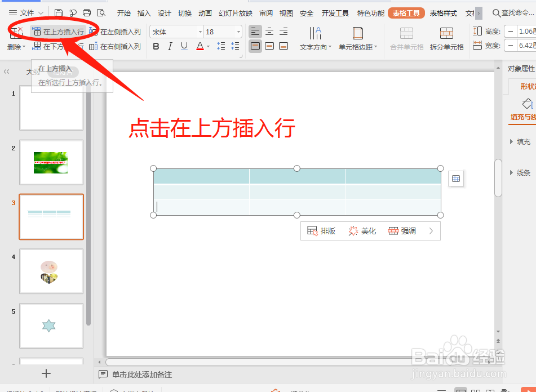Click the table quick-tools icon beside the table
Screen dimensions: 536x392
tap(456, 179)
